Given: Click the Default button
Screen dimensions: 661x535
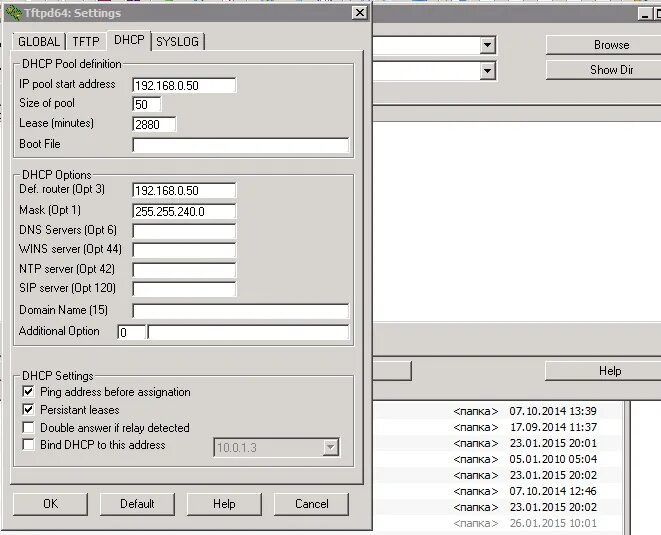Looking at the screenshot, I should 137,504.
